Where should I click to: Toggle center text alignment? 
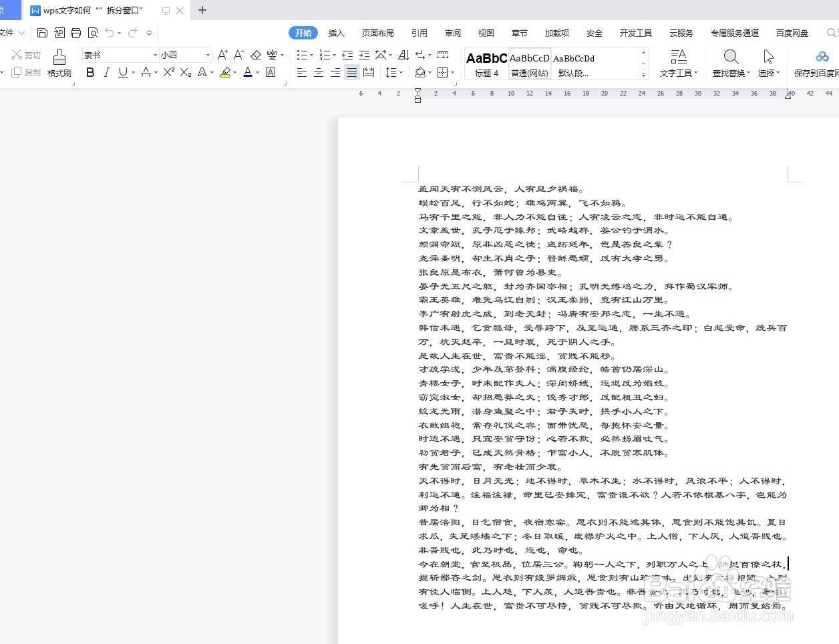point(318,72)
